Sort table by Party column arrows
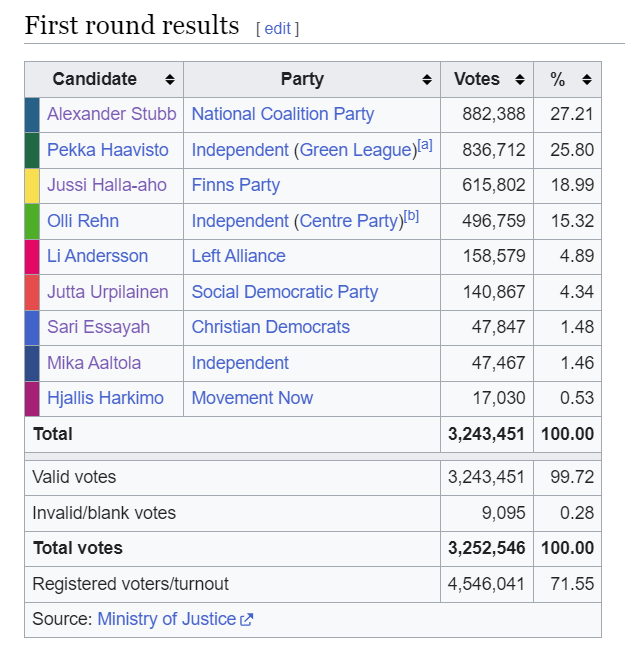 (427, 79)
